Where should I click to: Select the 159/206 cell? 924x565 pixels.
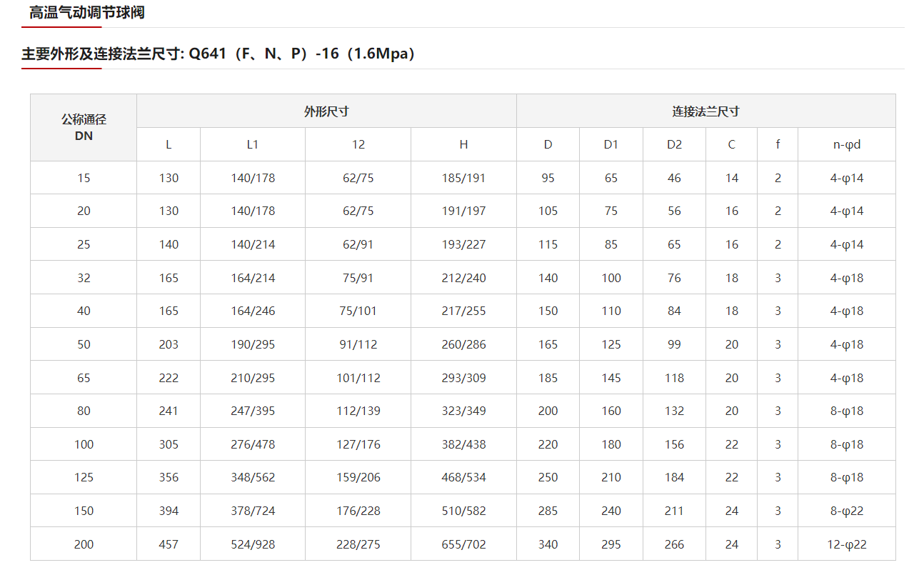click(358, 477)
